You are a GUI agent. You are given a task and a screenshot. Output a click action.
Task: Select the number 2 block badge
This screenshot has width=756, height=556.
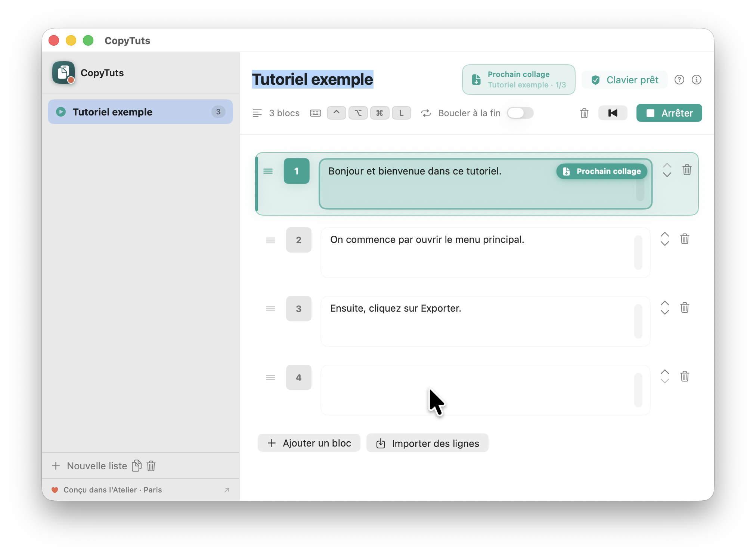pos(299,240)
